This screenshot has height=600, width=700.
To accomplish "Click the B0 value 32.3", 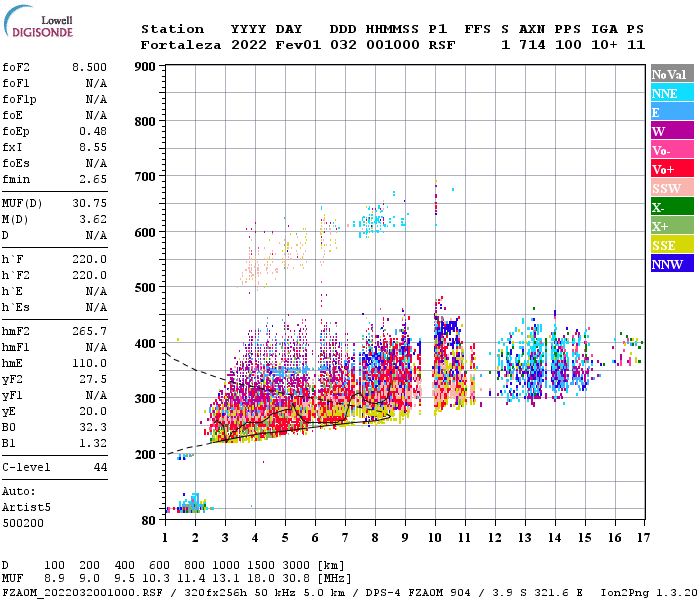I will coord(93,428).
